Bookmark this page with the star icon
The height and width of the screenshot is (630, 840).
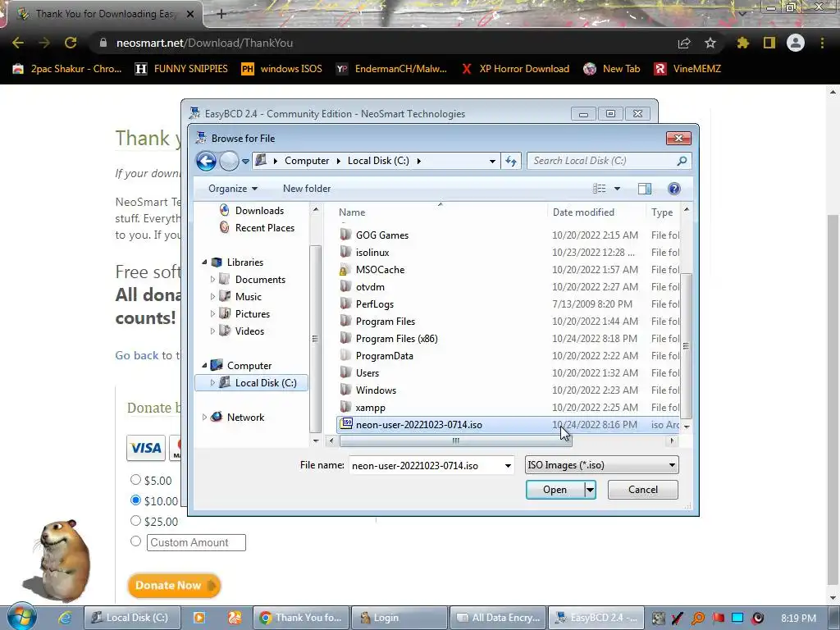(710, 43)
